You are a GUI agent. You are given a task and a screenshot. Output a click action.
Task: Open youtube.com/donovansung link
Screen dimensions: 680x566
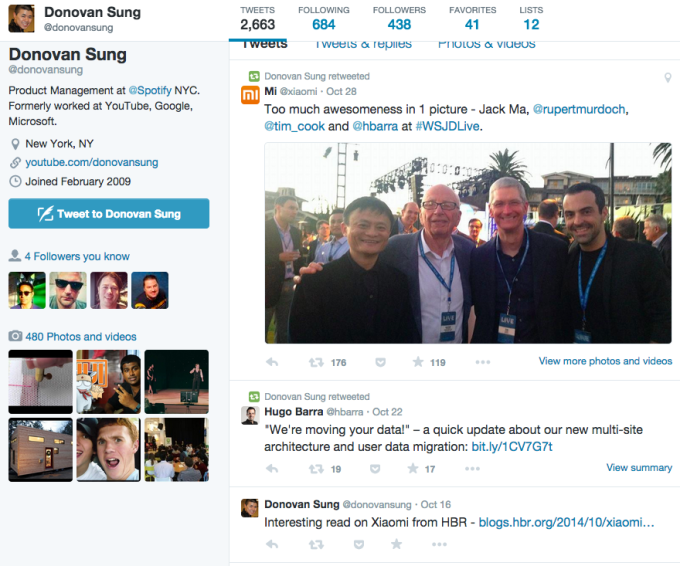[x=92, y=162]
